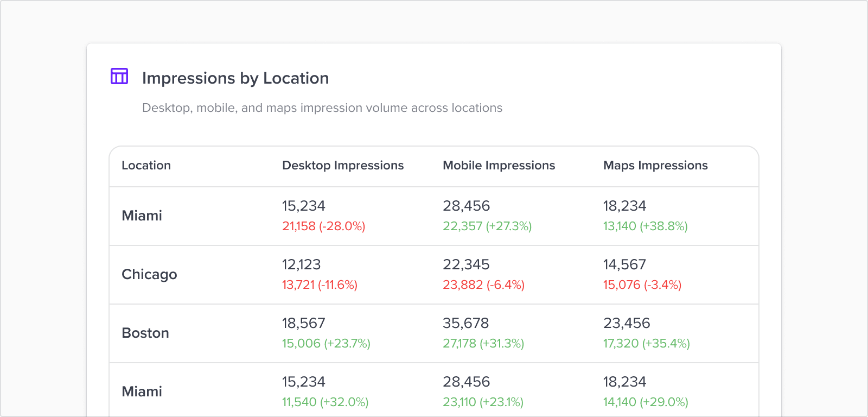
Task: Click the purple table icon beside the title
Action: pyautogui.click(x=119, y=76)
